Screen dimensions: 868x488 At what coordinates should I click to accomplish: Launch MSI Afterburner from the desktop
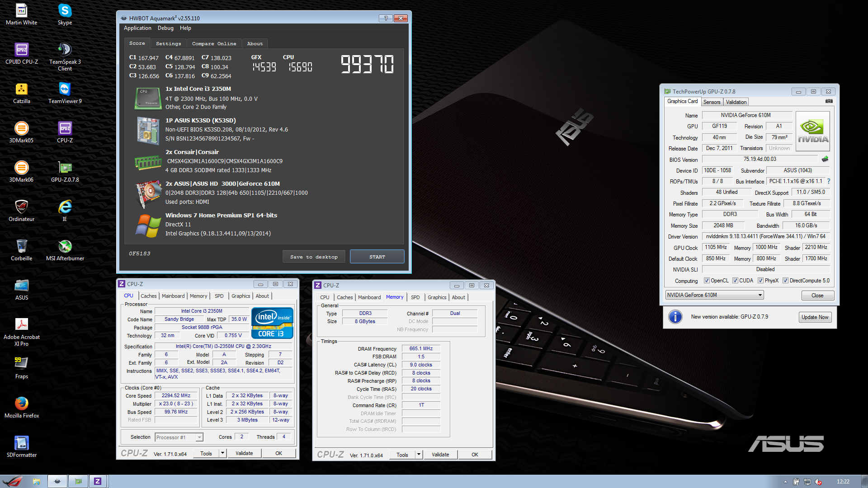pyautogui.click(x=65, y=250)
